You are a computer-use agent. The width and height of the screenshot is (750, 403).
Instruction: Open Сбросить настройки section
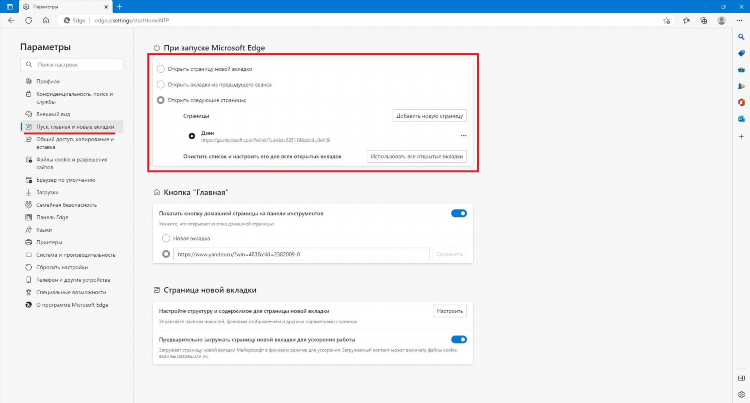[72, 267]
